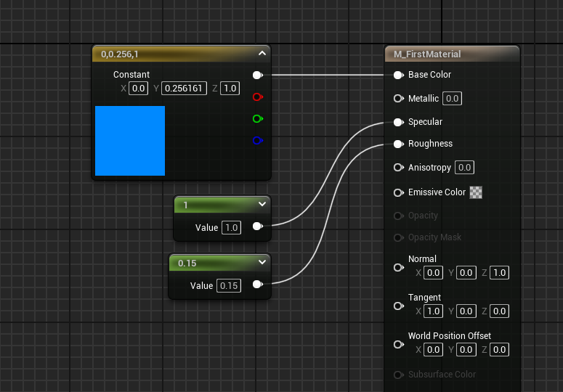The height and width of the screenshot is (392, 563).
Task: Click the Base Color input pin
Action: click(x=399, y=75)
